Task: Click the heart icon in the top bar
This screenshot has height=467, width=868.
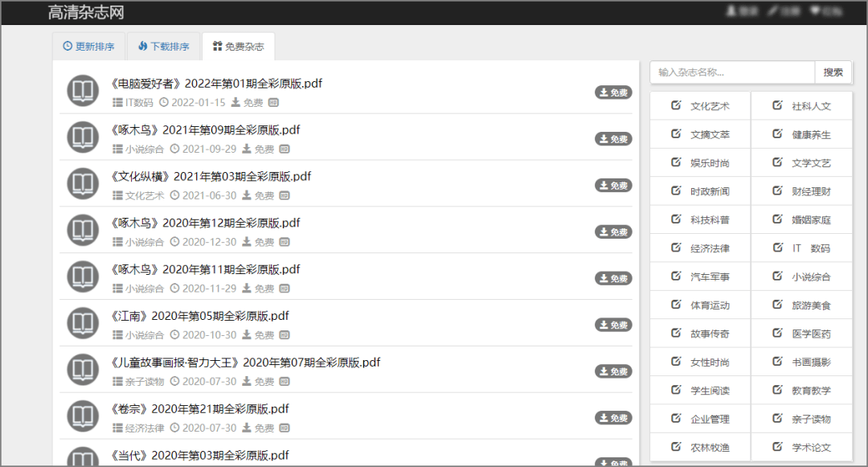Action: pyautogui.click(x=815, y=11)
